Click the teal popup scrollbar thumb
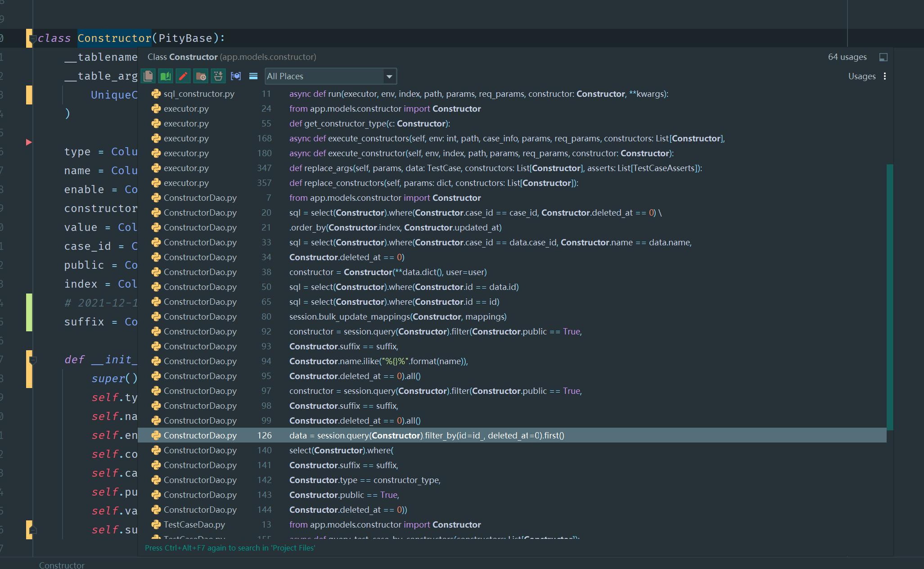 [x=890, y=297]
